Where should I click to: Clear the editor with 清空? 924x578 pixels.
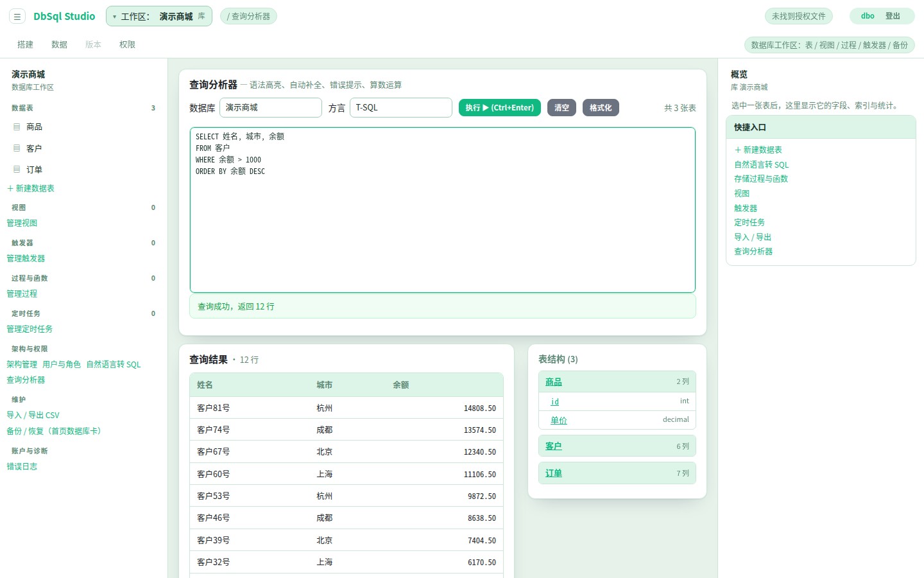click(562, 108)
